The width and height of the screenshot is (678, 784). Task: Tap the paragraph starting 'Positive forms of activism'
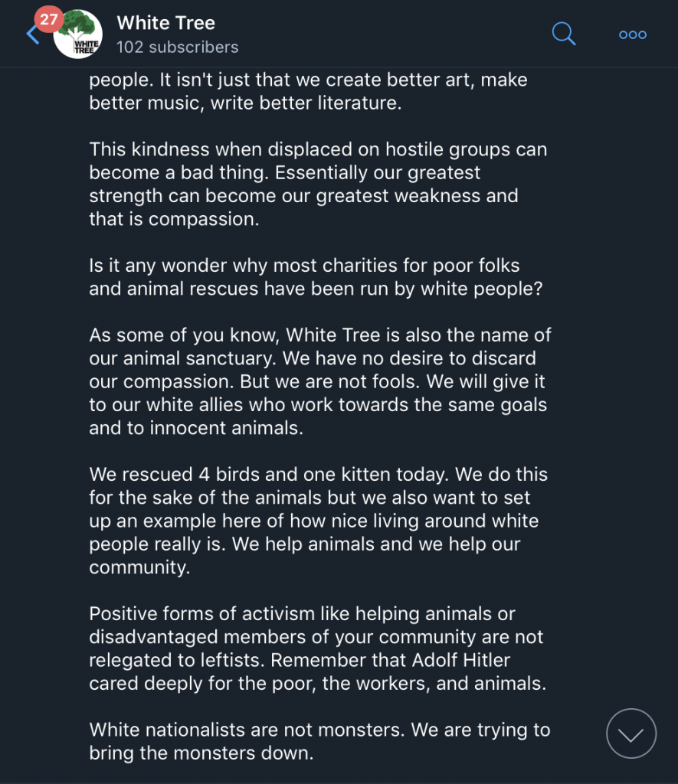(x=317, y=648)
